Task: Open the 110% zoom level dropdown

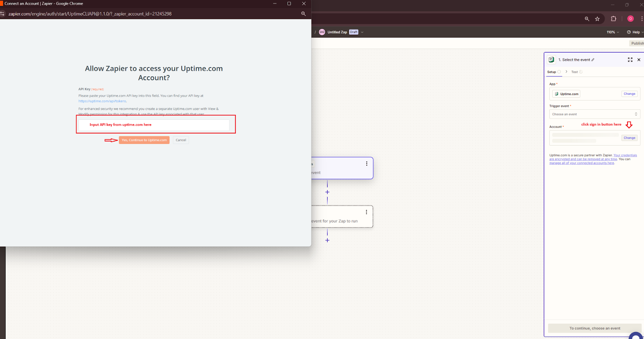Action: click(613, 32)
